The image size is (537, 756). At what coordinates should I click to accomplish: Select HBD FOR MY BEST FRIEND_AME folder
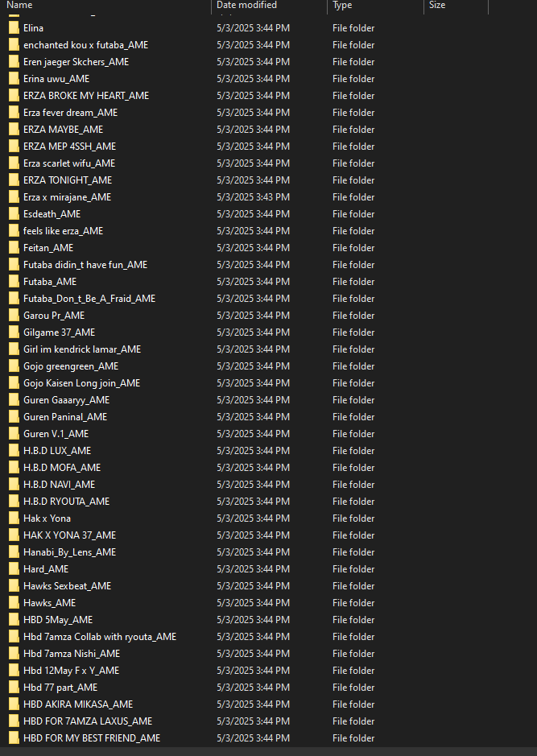pyautogui.click(x=92, y=738)
